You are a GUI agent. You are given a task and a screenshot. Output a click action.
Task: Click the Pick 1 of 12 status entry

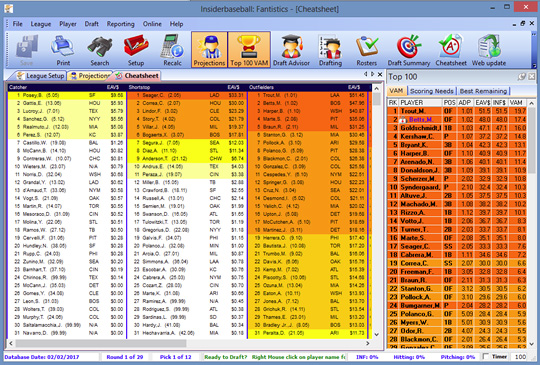tap(175, 357)
